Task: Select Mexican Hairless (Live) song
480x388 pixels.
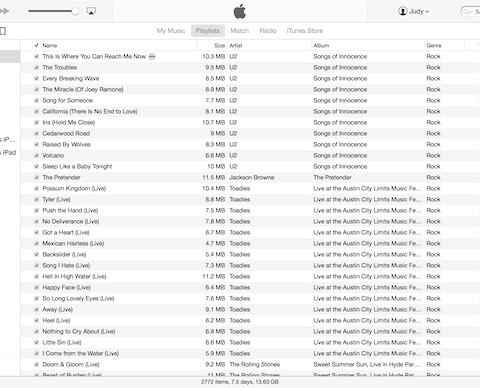Action: point(73,243)
